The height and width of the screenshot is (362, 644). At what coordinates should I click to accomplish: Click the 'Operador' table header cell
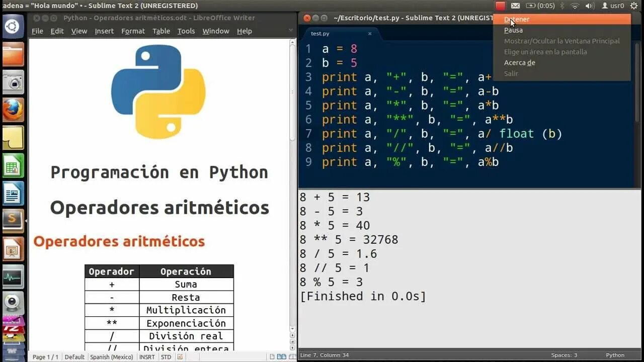pyautogui.click(x=112, y=271)
